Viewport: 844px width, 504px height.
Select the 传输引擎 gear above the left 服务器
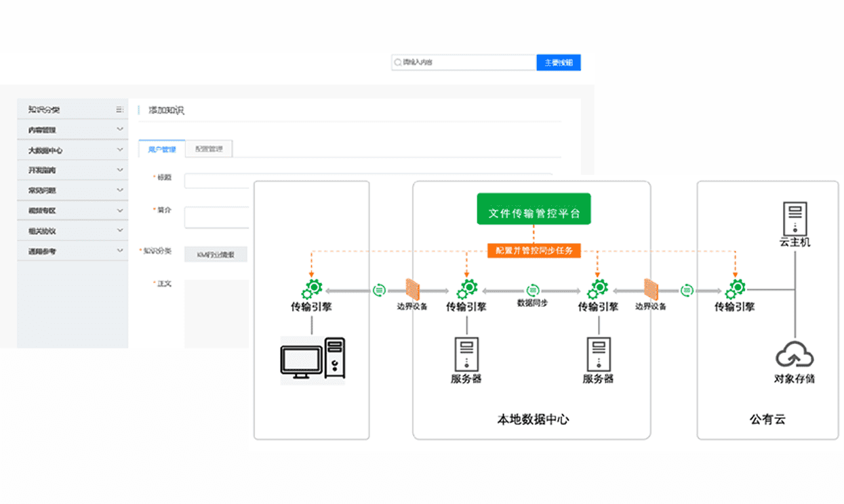[x=466, y=289]
